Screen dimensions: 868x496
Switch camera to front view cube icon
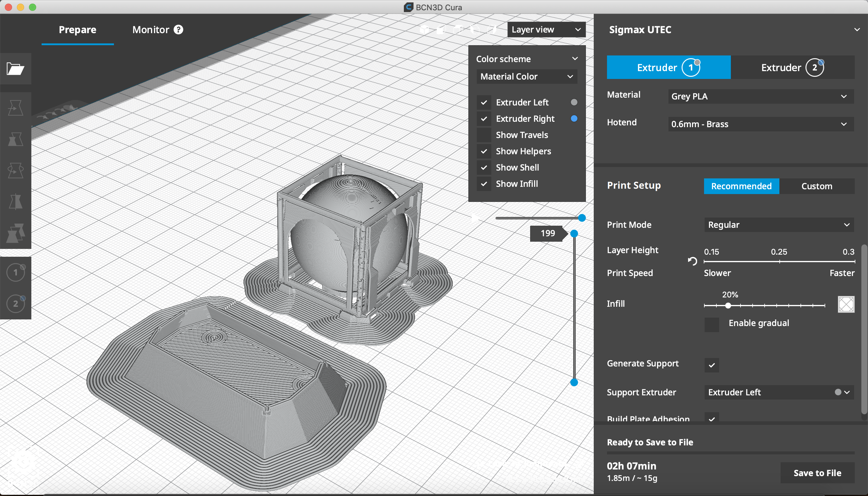pyautogui.click(x=441, y=30)
